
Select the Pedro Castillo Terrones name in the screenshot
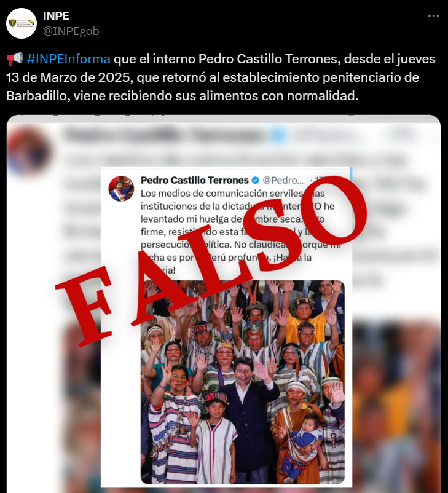click(195, 180)
